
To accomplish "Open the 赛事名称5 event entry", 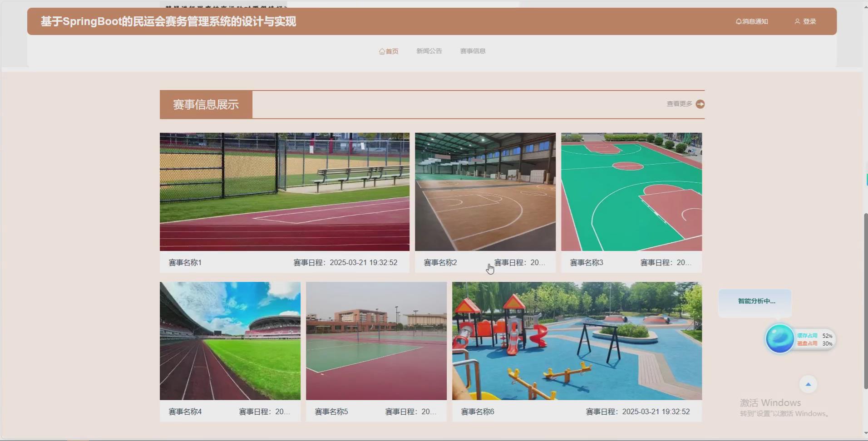I will point(331,411).
